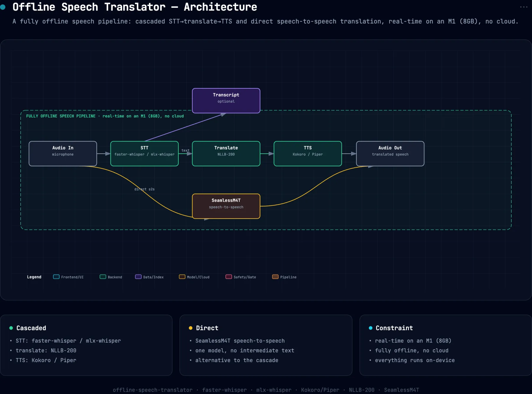Click the Model/Cloud legend swatch
532x394 pixels.
click(x=182, y=277)
